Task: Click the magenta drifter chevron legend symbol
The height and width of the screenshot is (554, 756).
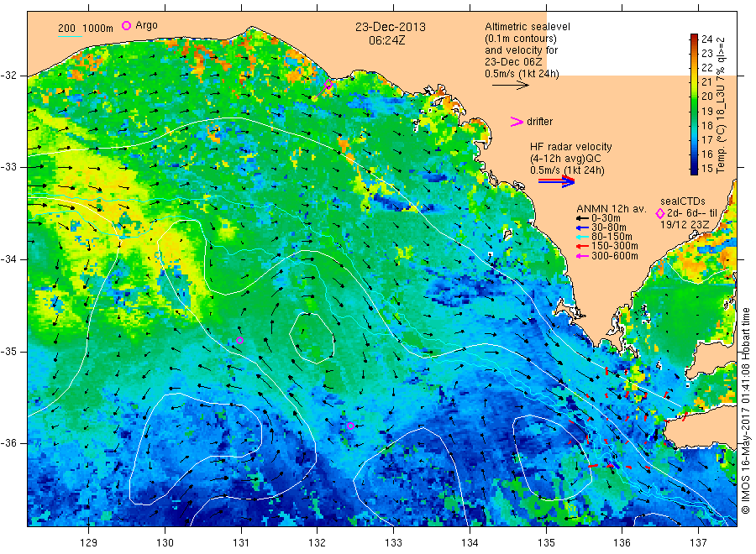Action: tap(517, 122)
